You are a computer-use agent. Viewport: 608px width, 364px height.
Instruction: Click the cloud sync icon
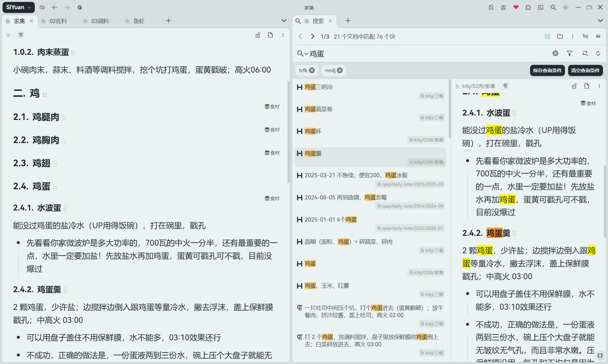point(42,7)
